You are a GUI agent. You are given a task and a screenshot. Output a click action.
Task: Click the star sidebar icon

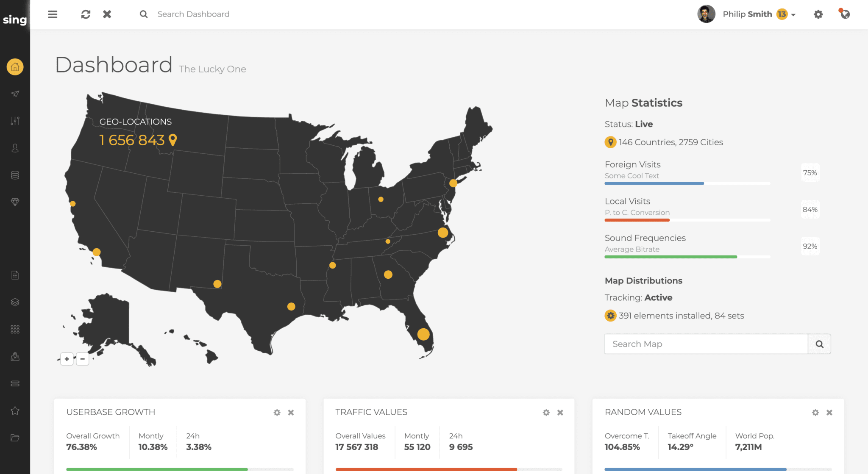coord(15,410)
